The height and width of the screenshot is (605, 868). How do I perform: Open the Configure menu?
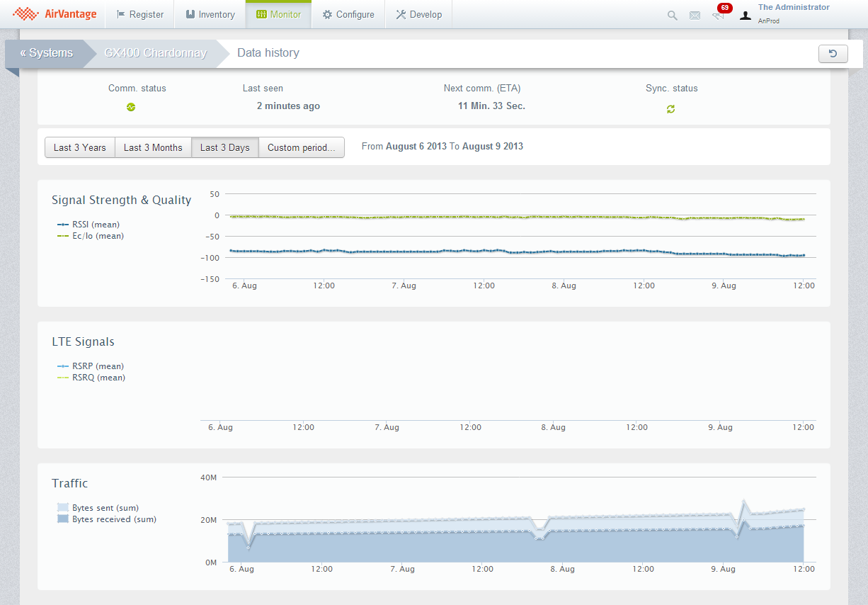tap(348, 14)
